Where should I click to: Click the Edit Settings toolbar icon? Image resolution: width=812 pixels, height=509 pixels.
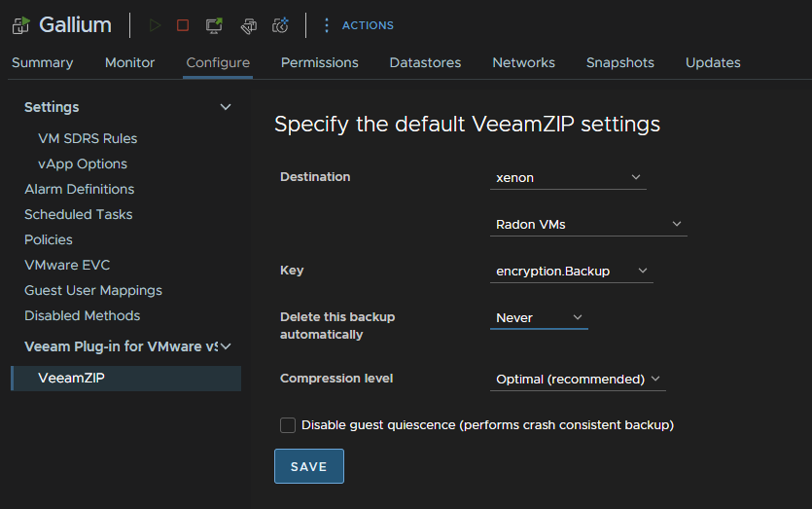[x=249, y=25]
